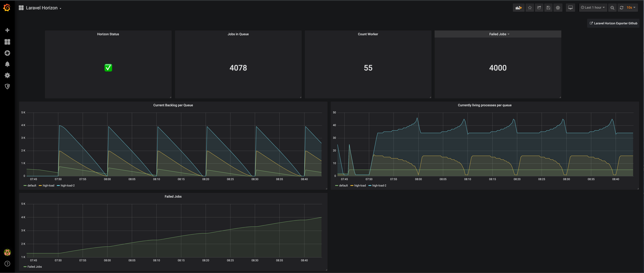Viewport: 644px width, 273px height.
Task: Click the high-load yellow legend color swatch
Action: (x=40, y=186)
